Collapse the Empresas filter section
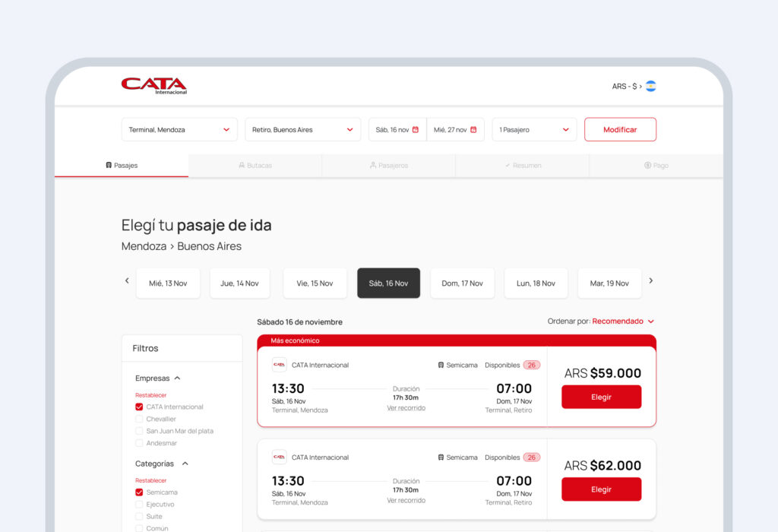This screenshot has height=532, width=778. tap(177, 378)
